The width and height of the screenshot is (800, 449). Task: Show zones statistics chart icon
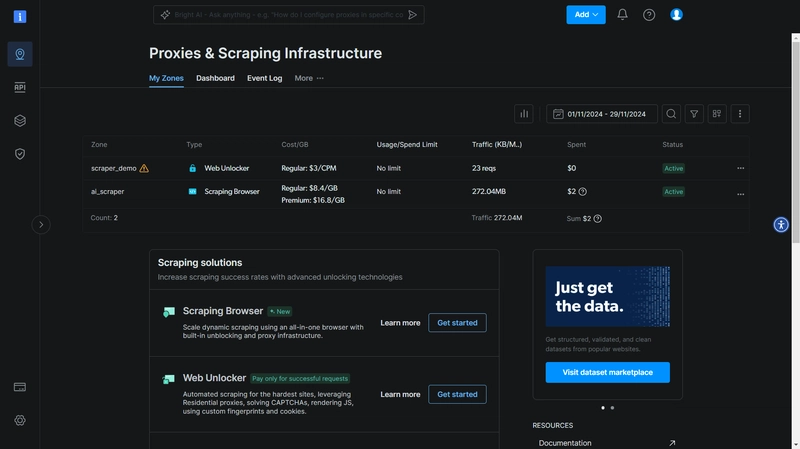click(524, 114)
